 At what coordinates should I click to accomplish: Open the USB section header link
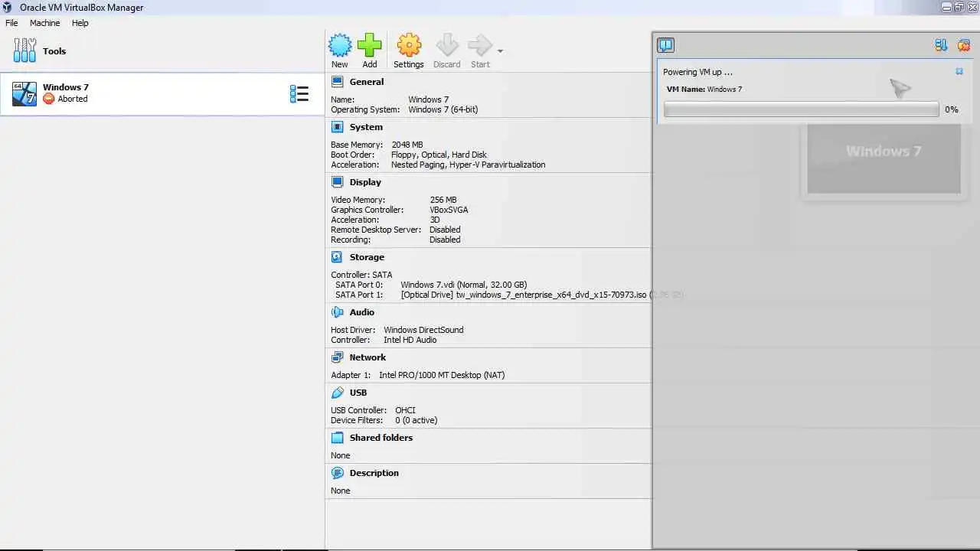click(x=358, y=393)
